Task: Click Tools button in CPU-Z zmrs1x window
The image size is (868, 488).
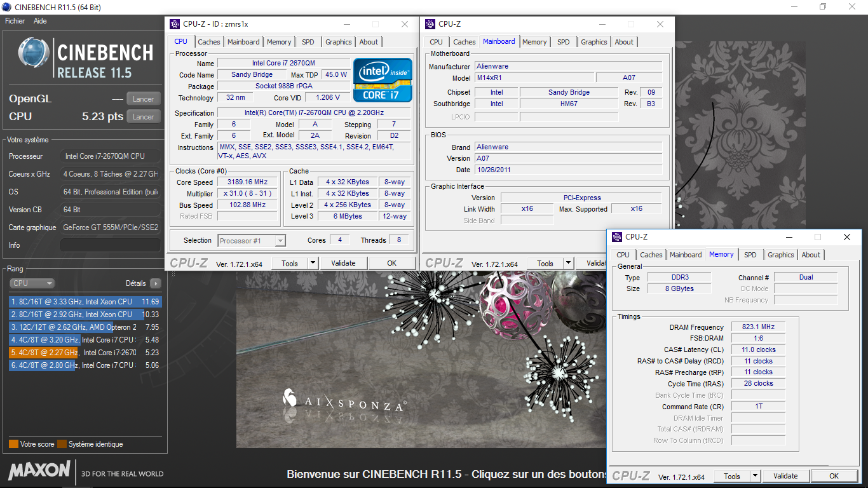Action: [x=290, y=263]
